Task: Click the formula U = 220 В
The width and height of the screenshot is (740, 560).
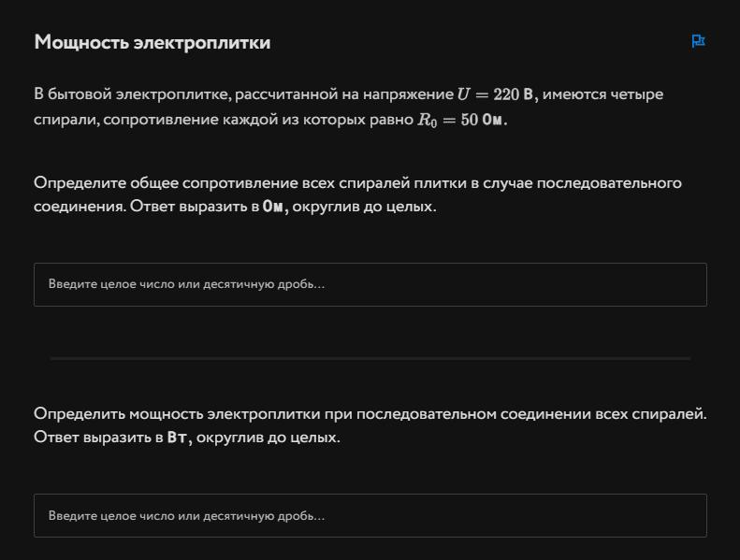Action: click(495, 94)
